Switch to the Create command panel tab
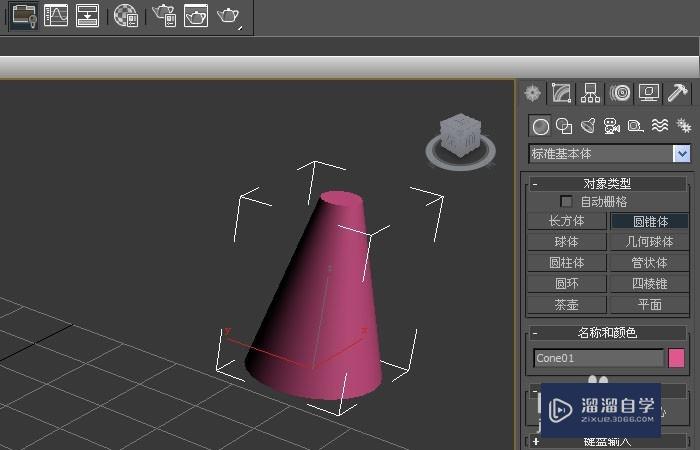Image resolution: width=700 pixels, height=450 pixels. click(x=533, y=93)
